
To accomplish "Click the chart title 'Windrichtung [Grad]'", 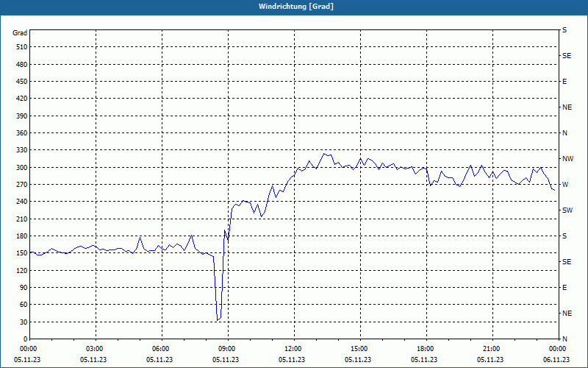I will [x=296, y=7].
